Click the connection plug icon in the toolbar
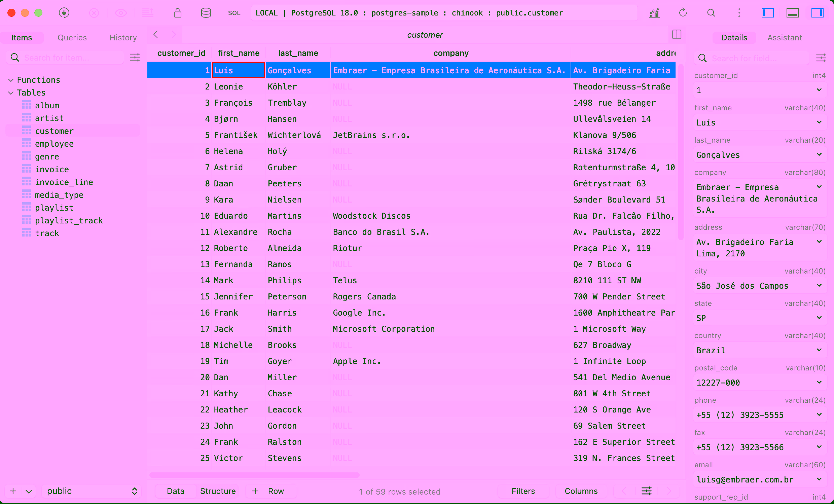The width and height of the screenshot is (834, 504). pos(64,13)
